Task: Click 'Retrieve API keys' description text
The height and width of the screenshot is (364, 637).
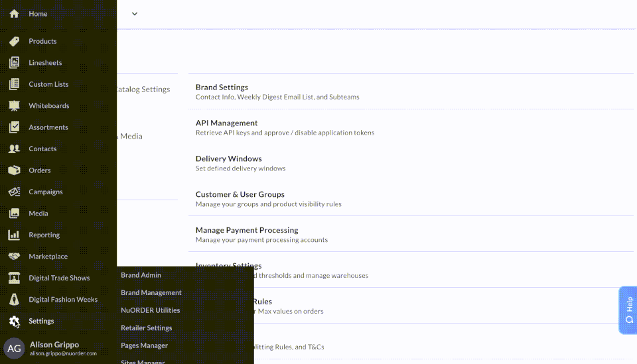Action: (285, 133)
